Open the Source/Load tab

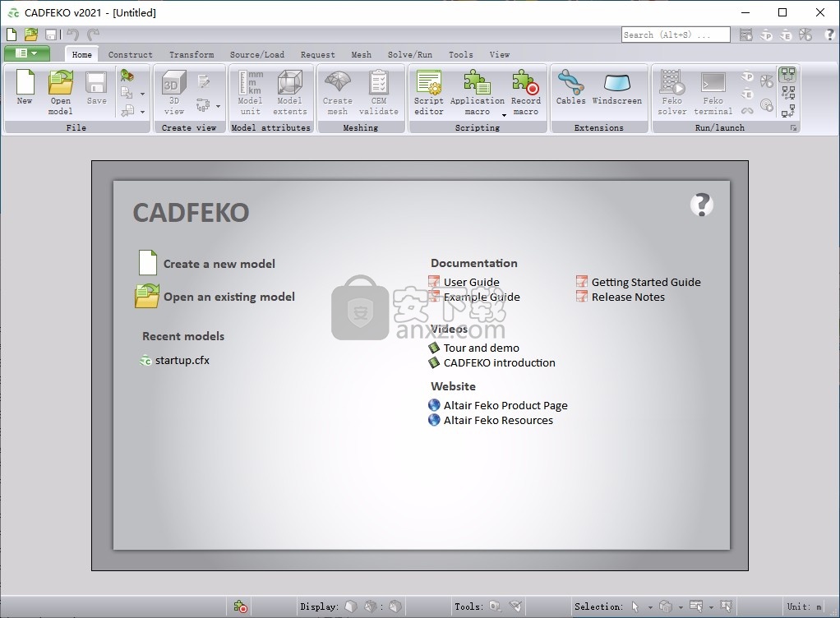pos(257,54)
